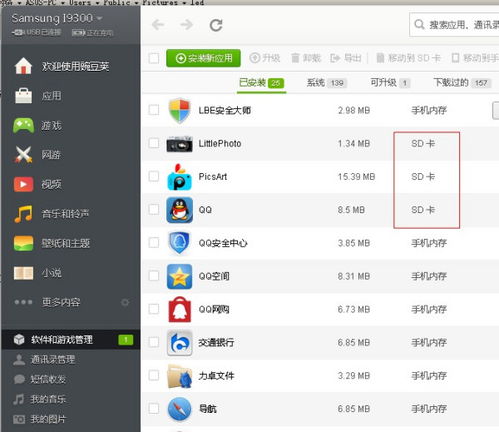This screenshot has width=499, height=432.
Task: Toggle the select-all checkbox in toolbar
Action: click(154, 58)
